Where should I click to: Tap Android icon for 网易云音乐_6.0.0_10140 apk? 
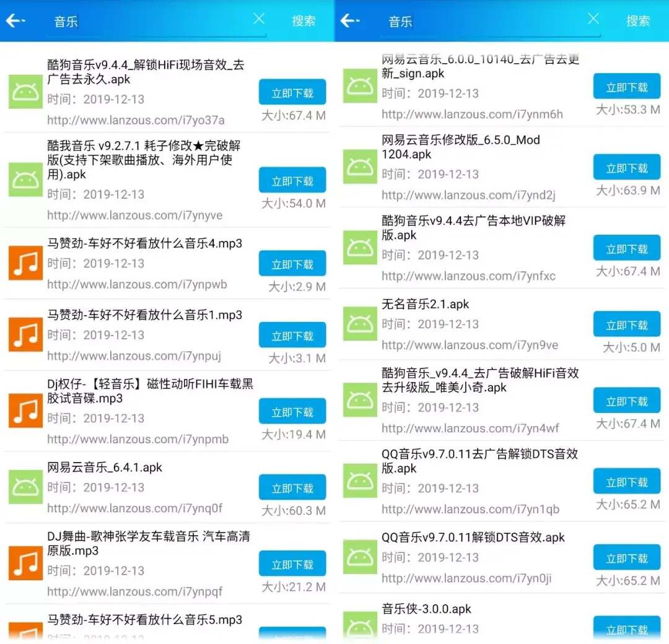pos(360,86)
